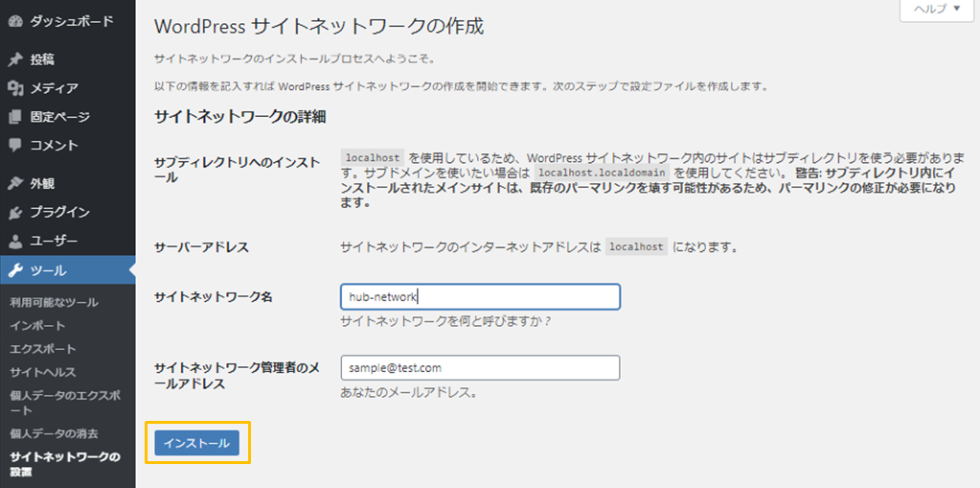Click the Dashboard gauge icon

(x=15, y=22)
